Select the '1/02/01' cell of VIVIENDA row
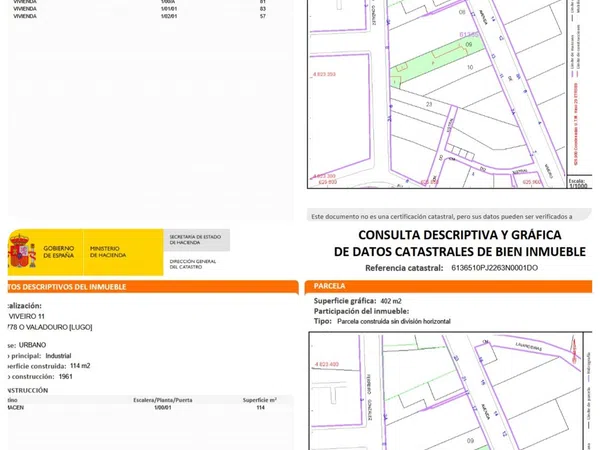The image size is (600, 450). pyautogui.click(x=169, y=16)
